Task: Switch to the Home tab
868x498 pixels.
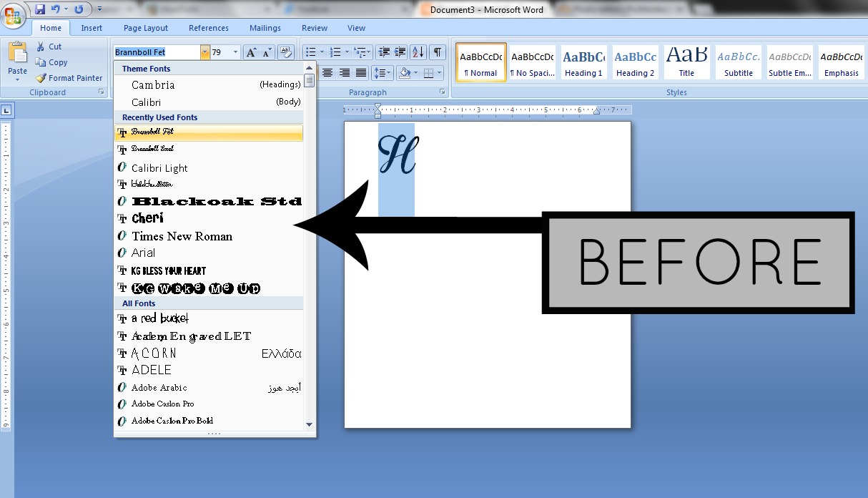Action: 51,29
